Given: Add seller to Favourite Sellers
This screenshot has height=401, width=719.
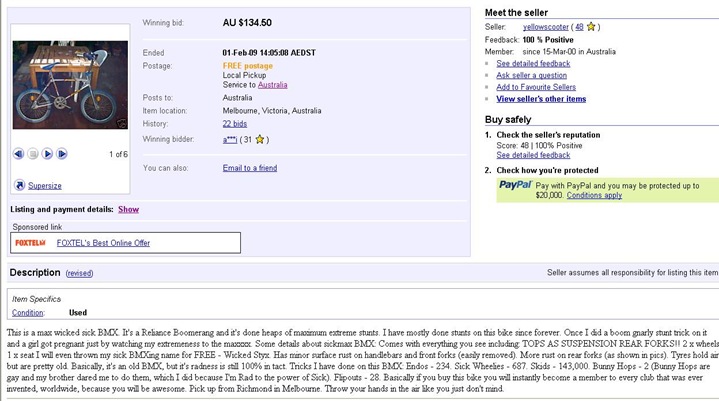Looking at the screenshot, I should pyautogui.click(x=536, y=87).
